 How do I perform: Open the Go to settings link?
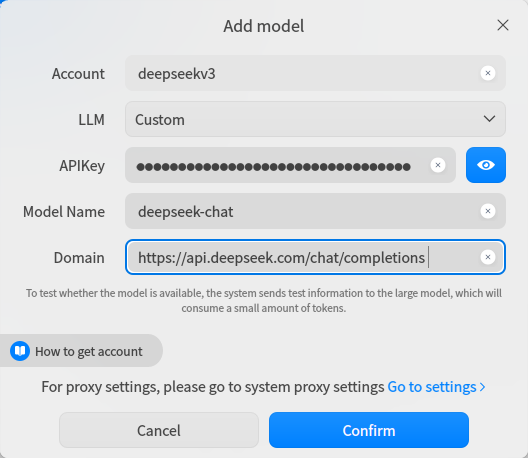(x=436, y=387)
